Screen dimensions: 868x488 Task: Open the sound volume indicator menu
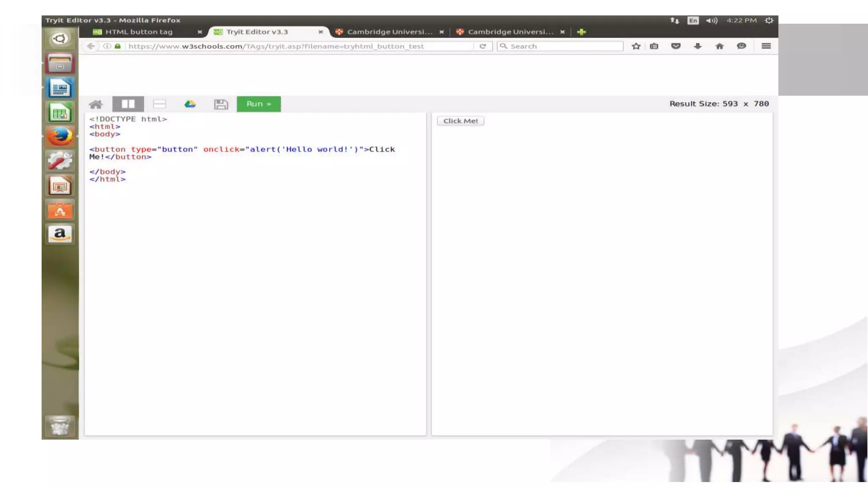(x=712, y=20)
